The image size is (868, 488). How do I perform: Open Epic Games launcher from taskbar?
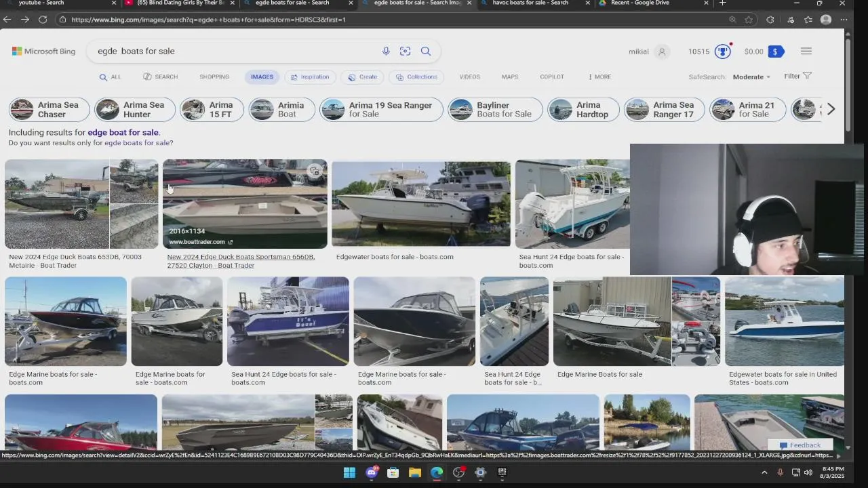(502, 472)
